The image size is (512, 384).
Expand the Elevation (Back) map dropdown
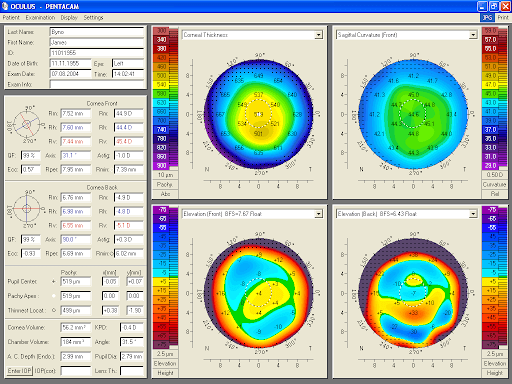point(473,214)
